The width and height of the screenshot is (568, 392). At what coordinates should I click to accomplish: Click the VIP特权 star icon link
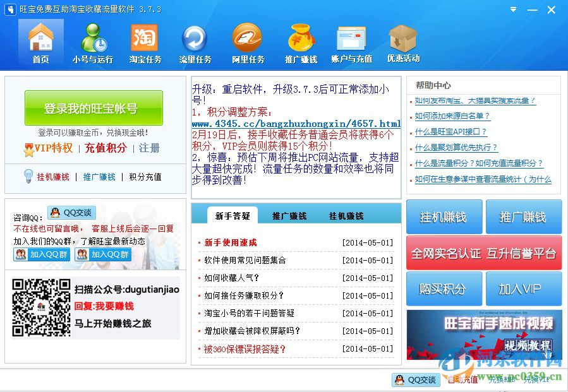coord(30,150)
